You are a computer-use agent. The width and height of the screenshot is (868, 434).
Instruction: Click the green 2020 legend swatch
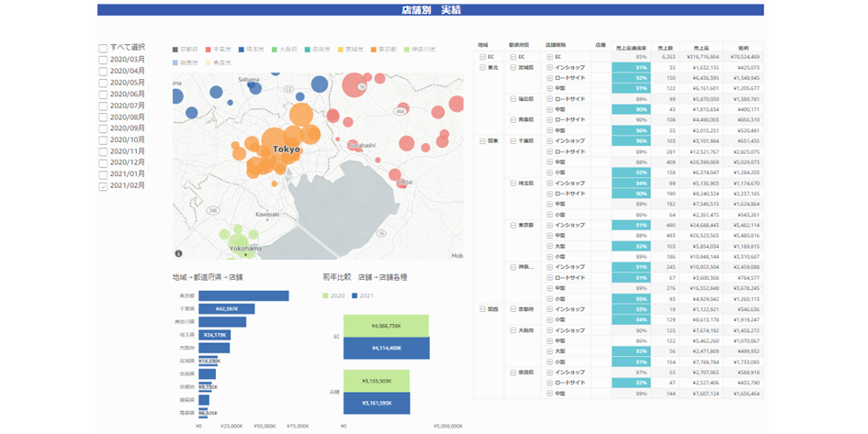325,295
